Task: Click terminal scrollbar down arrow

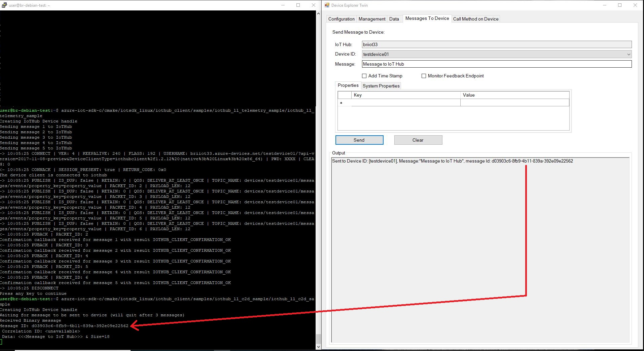Action: click(318, 347)
